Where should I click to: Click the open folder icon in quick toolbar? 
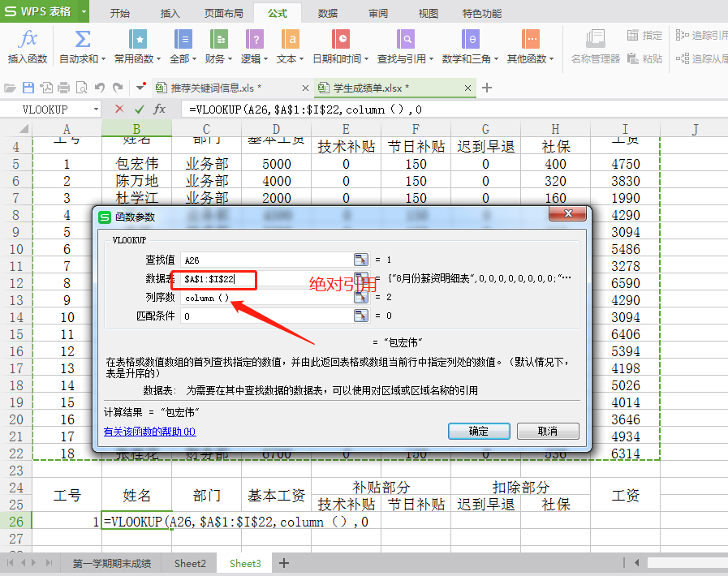coord(10,88)
